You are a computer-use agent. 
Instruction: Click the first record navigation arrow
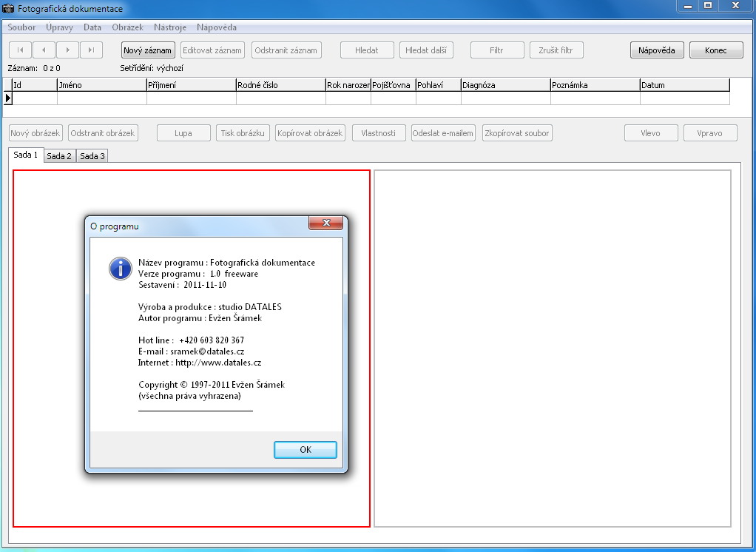(x=20, y=50)
